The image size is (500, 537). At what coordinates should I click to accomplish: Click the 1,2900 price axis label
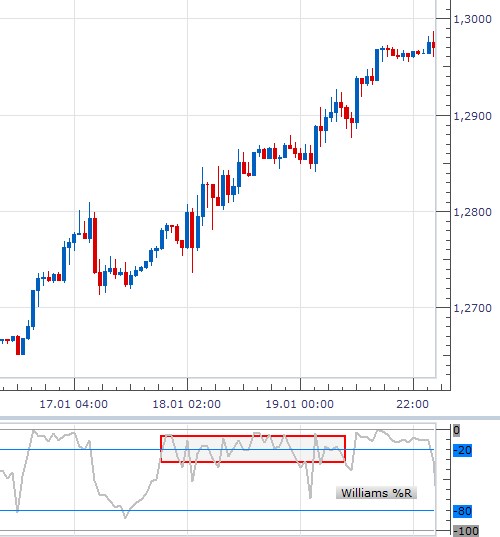pyautogui.click(x=473, y=116)
